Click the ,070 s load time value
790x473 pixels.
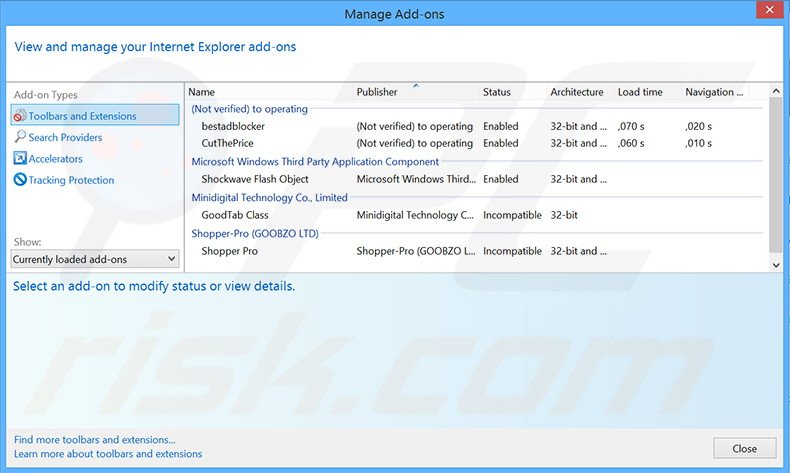point(631,126)
